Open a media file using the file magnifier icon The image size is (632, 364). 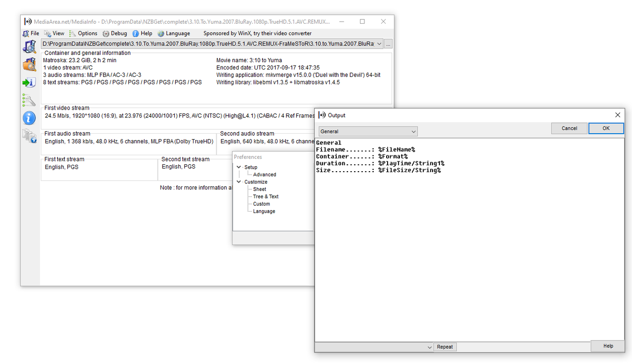pos(29,47)
